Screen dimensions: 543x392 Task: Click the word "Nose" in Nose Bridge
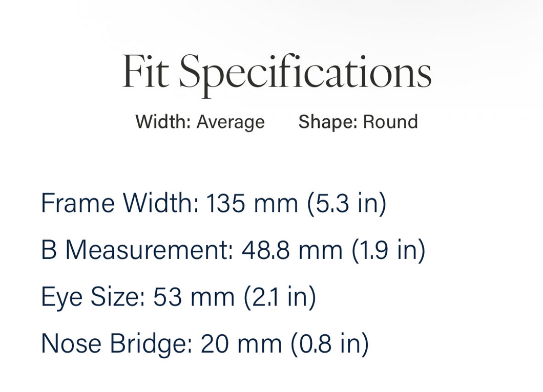coord(71,344)
